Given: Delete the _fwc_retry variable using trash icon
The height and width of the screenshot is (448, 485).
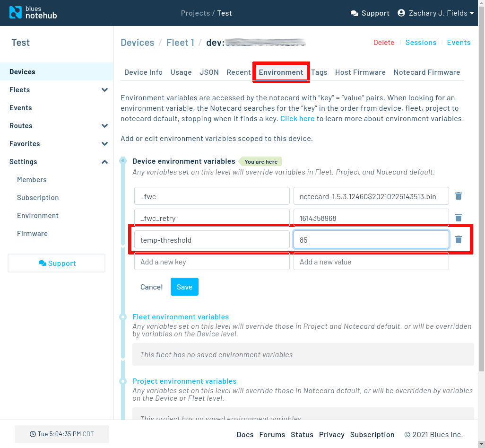Looking at the screenshot, I should pyautogui.click(x=458, y=217).
